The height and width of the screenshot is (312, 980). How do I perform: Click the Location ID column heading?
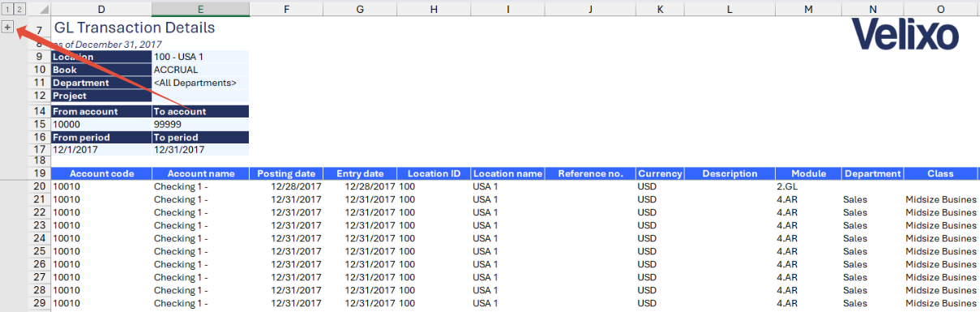434,173
